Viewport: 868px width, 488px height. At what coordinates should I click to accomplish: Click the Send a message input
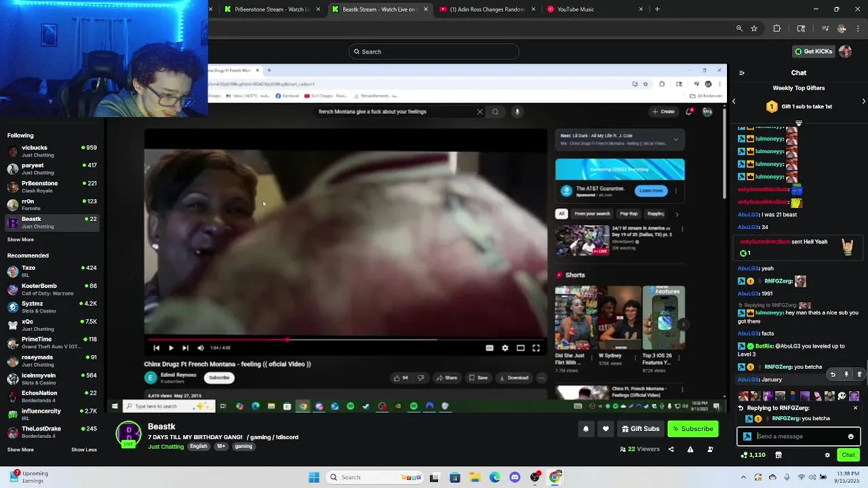tap(799, 436)
